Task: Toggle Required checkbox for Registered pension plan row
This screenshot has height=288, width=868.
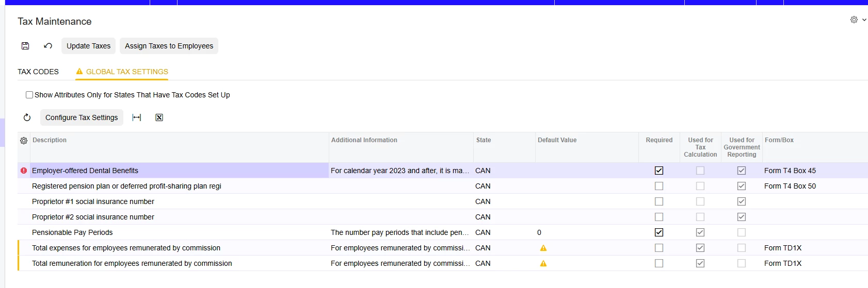Action: coord(659,186)
